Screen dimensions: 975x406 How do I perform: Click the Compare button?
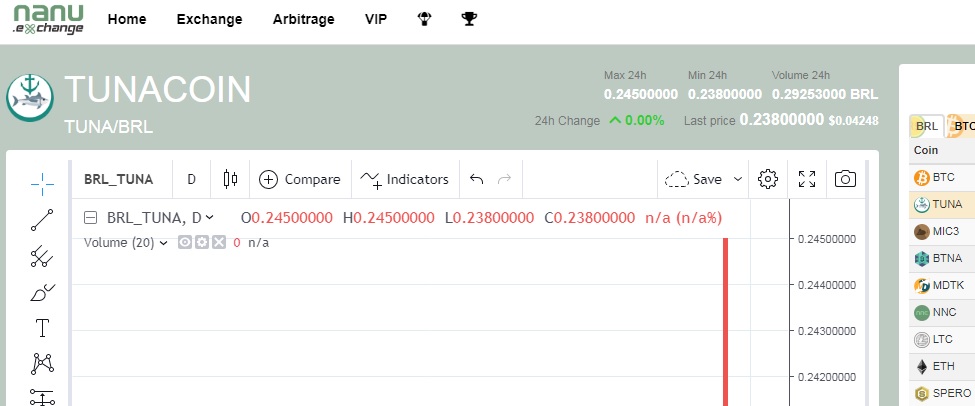(300, 179)
